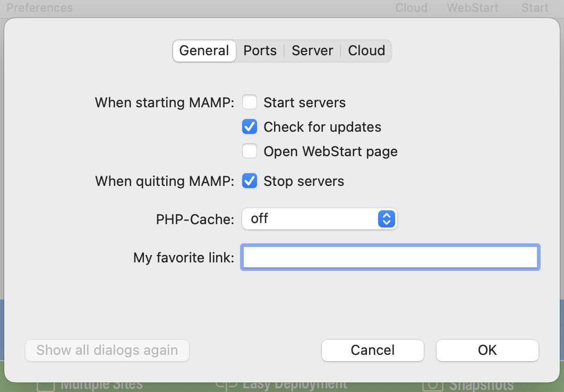Cancel the preferences dialog
This screenshot has width=564, height=392.
pyautogui.click(x=373, y=350)
